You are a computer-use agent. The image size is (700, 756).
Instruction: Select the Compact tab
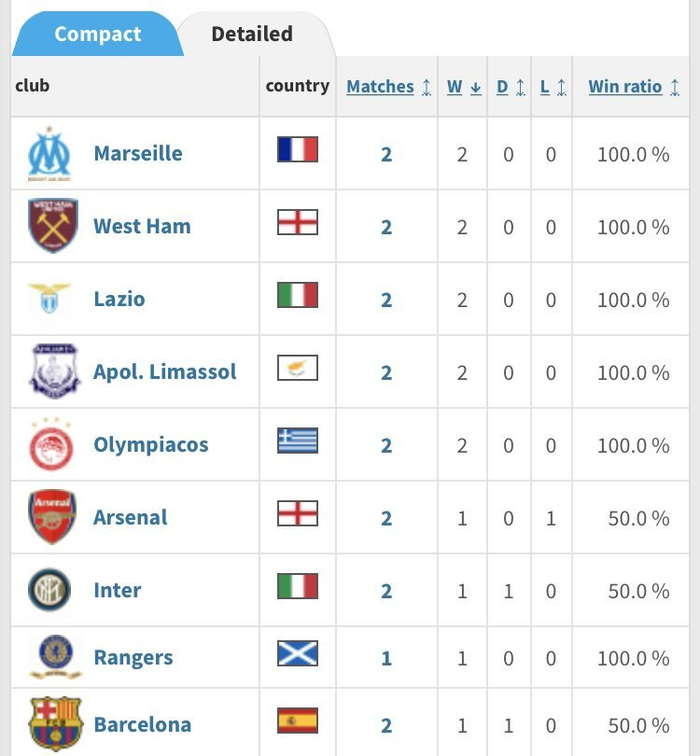point(98,34)
